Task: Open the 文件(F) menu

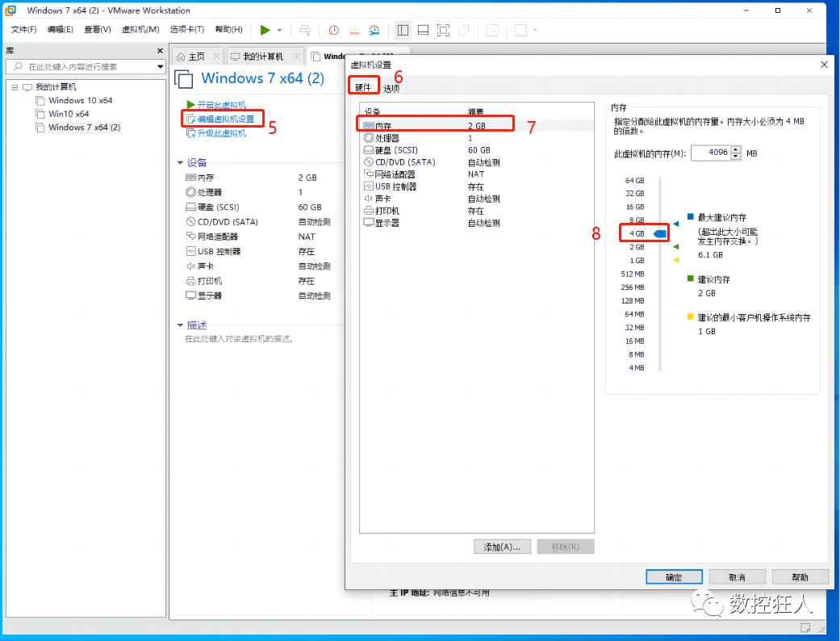Action: (x=23, y=30)
